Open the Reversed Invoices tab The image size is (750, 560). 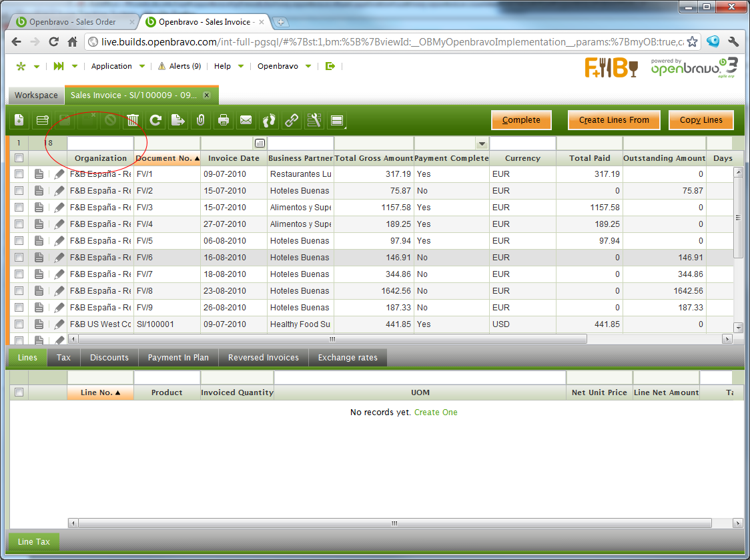tap(264, 358)
